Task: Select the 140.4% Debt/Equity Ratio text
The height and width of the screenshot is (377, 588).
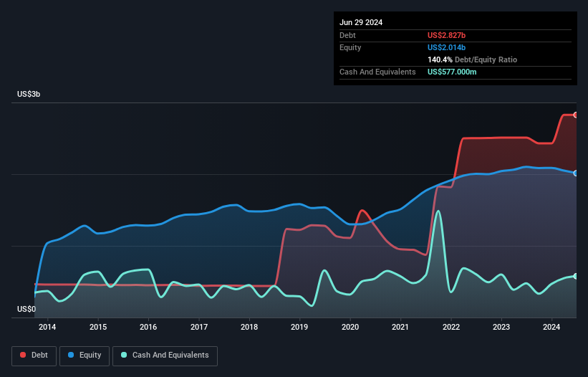Action: coord(473,59)
